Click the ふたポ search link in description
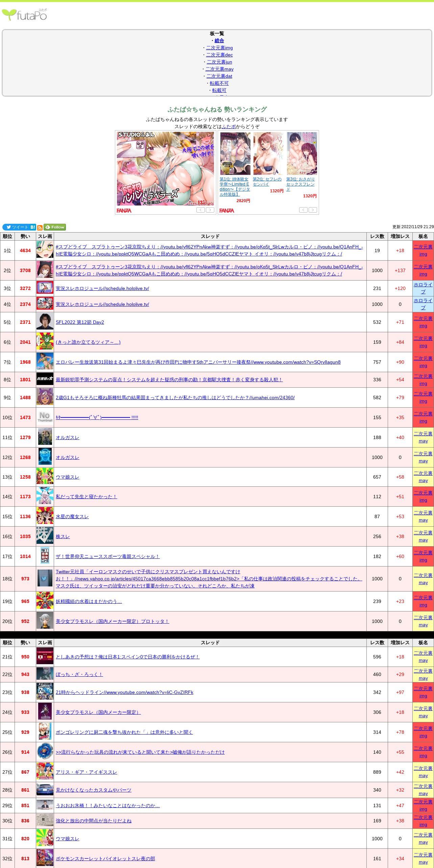The image size is (434, 868). pyautogui.click(x=229, y=126)
